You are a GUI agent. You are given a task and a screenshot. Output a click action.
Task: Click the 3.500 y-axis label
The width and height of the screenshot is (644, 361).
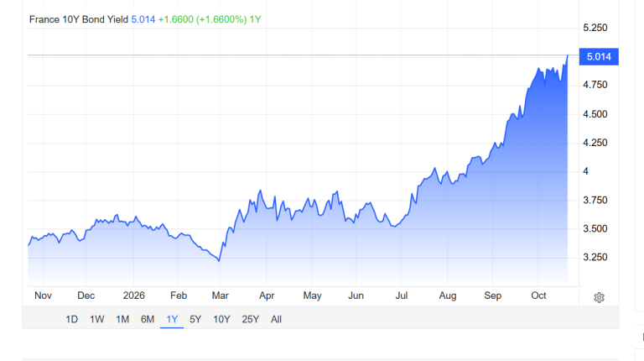[x=595, y=228]
